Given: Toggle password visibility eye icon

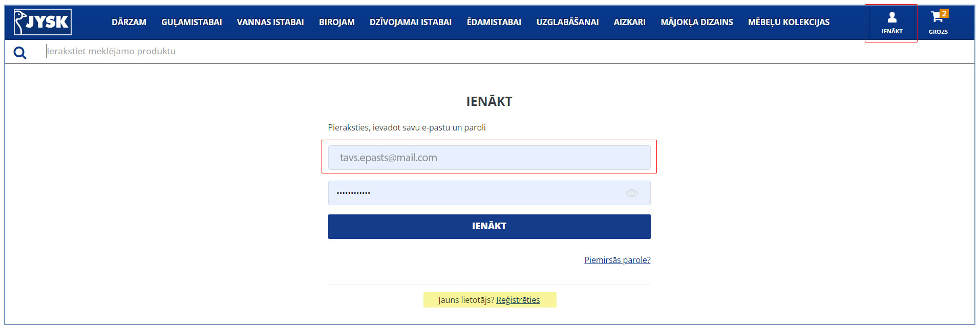Looking at the screenshot, I should 632,193.
